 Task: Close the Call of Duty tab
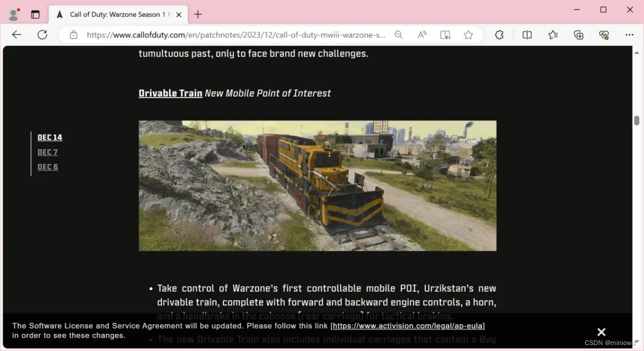pos(179,14)
